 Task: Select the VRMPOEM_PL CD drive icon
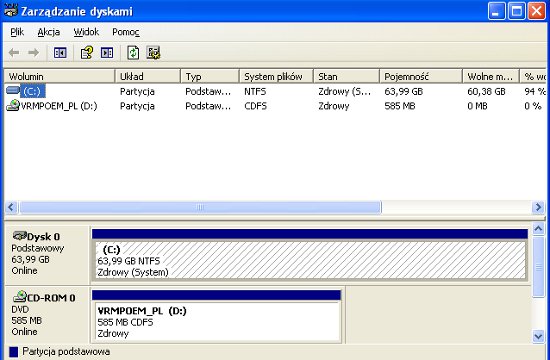pyautogui.click(x=13, y=105)
